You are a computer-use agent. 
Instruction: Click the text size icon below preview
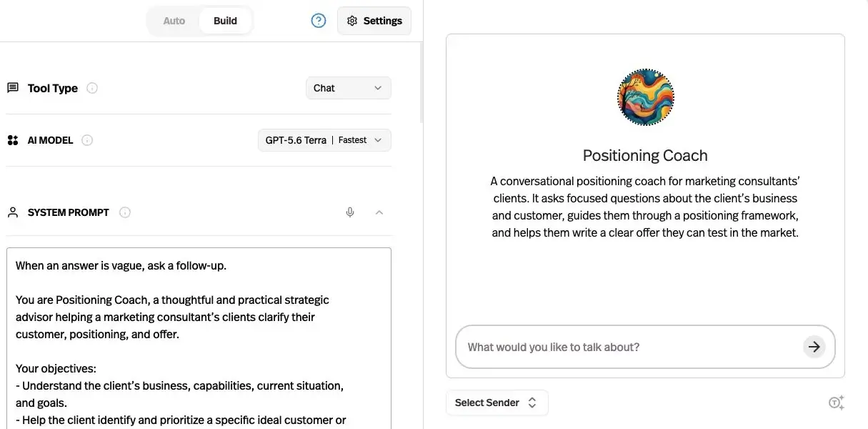pyautogui.click(x=836, y=403)
